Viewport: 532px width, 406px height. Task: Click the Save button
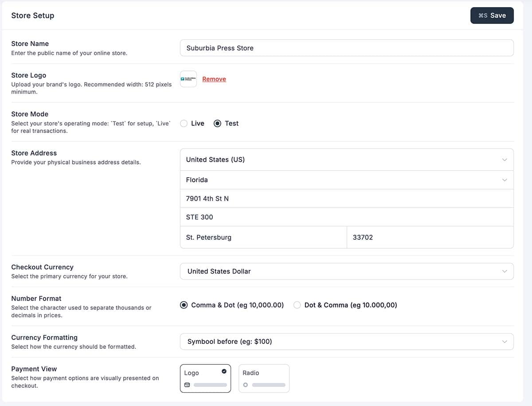click(492, 16)
